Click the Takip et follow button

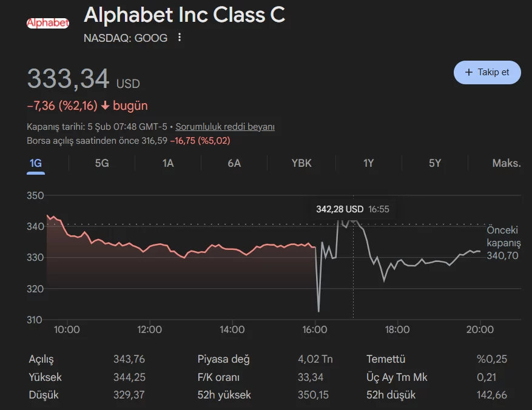(487, 72)
